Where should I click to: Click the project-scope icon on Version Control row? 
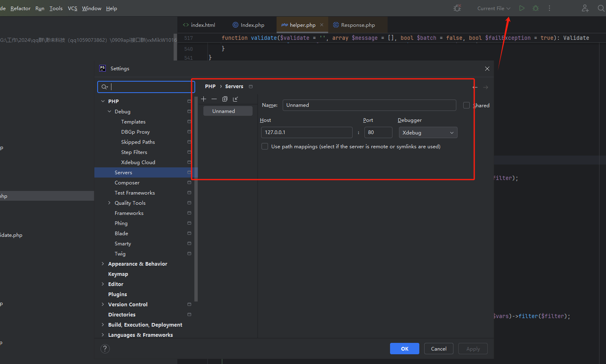click(x=189, y=304)
